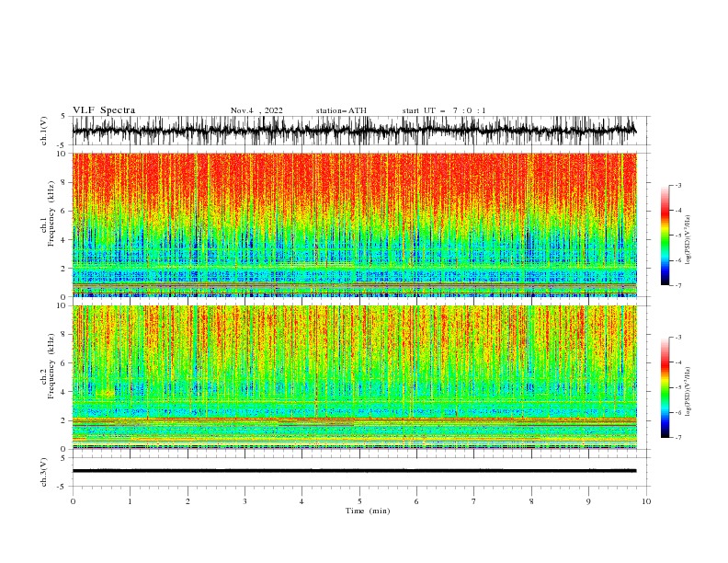Image resolution: width=728 pixels, height=563 pixels.
Task: Click the "Time (min)" axis title
Action: [368, 511]
